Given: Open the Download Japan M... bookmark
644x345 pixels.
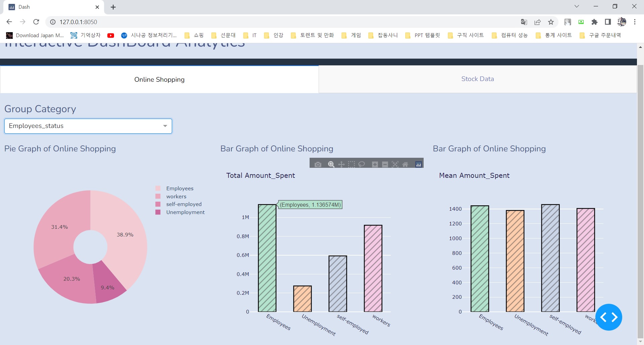Looking at the screenshot, I should 35,36.
